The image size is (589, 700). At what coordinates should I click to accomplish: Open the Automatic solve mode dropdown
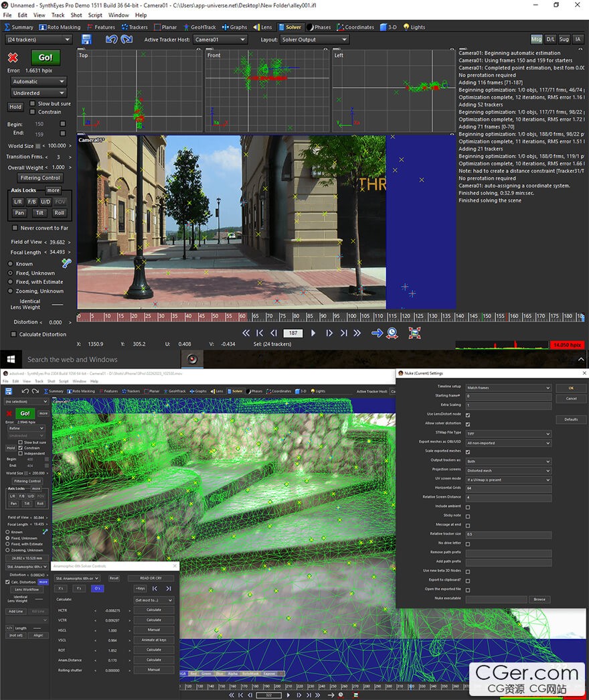point(38,82)
